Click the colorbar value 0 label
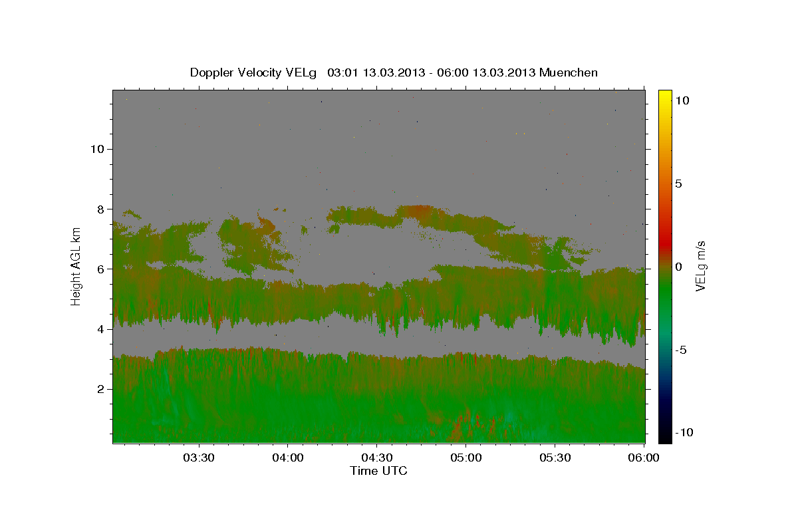The image size is (798, 532). coord(678,267)
